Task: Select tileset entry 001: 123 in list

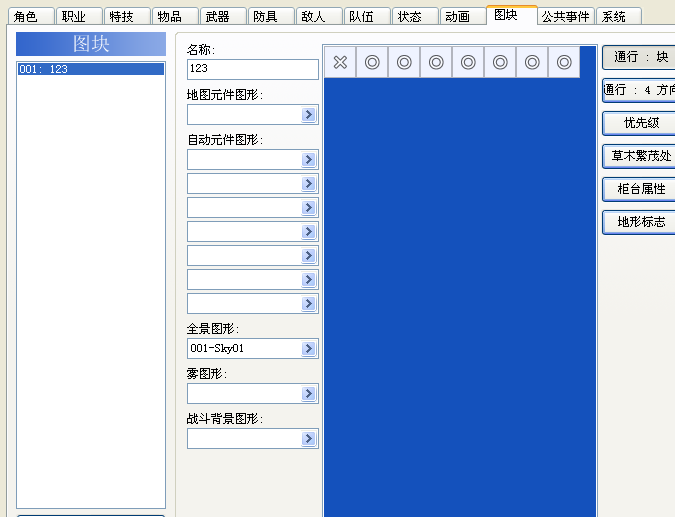Action: pyautogui.click(x=91, y=69)
